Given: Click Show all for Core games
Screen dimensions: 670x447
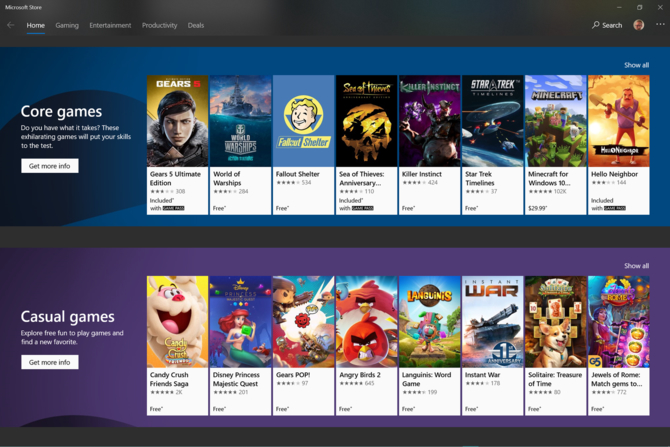Looking at the screenshot, I should 636,65.
